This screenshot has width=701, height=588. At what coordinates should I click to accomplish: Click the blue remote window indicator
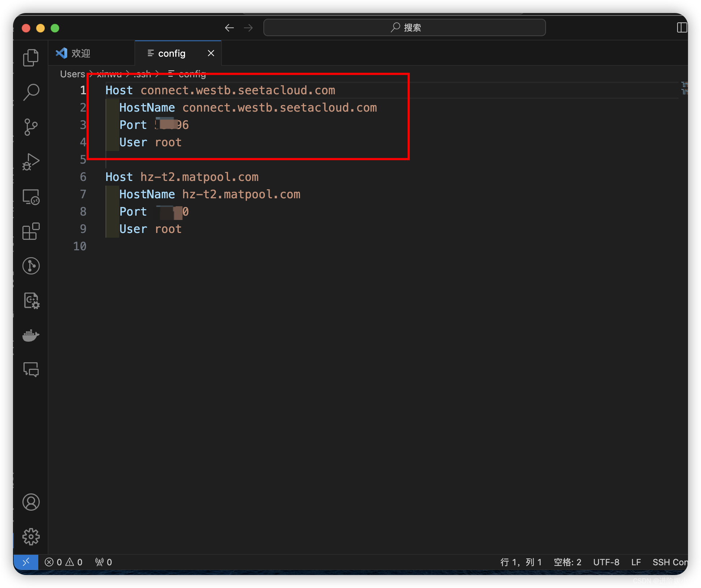pos(26,562)
